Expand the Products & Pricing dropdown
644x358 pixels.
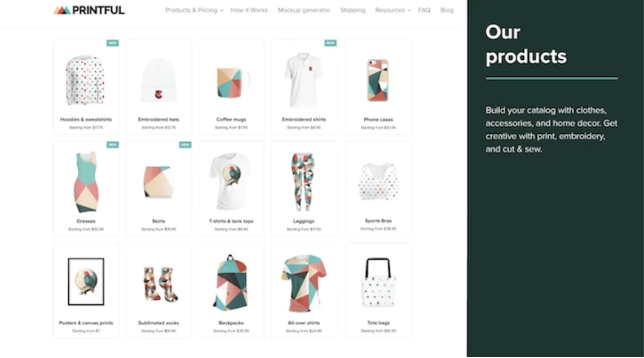coord(194,10)
